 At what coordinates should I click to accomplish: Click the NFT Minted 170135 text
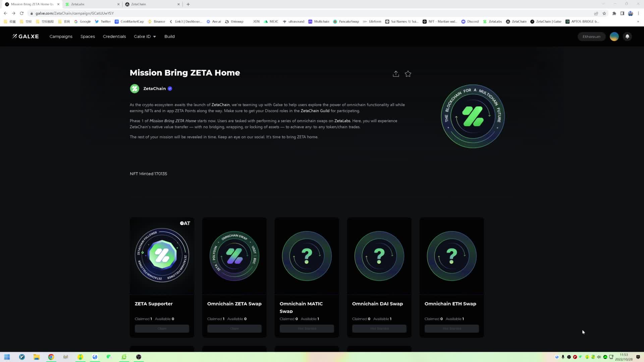click(x=148, y=174)
